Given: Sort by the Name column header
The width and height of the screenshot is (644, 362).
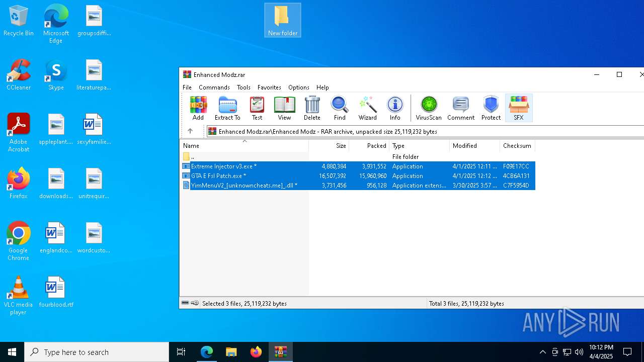Looking at the screenshot, I should 244,145.
